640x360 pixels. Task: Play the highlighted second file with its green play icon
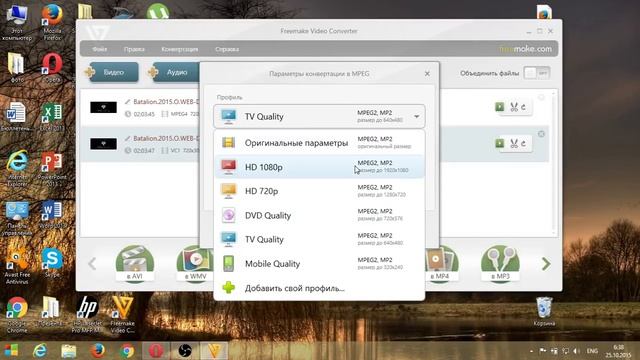click(500, 143)
